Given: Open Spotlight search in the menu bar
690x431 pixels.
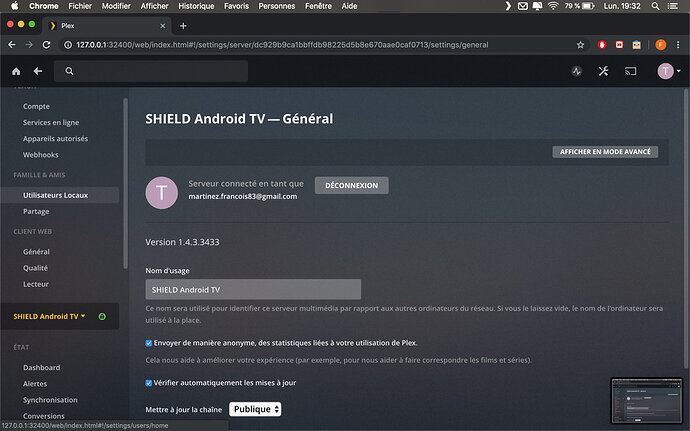Looking at the screenshot, I should click(x=655, y=6).
